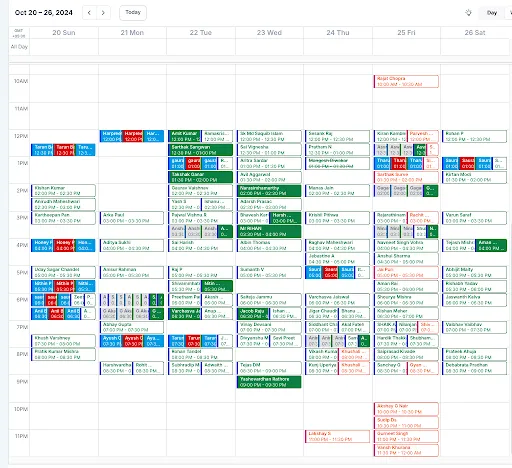Open Sumanth V 05:00 PM Wednesday event
512x468 pixels.
tap(269, 272)
